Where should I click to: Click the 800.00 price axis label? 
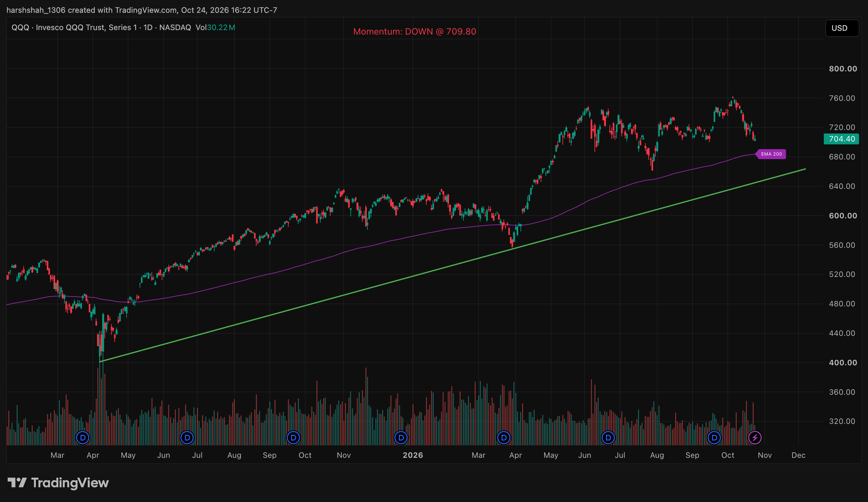coord(843,69)
